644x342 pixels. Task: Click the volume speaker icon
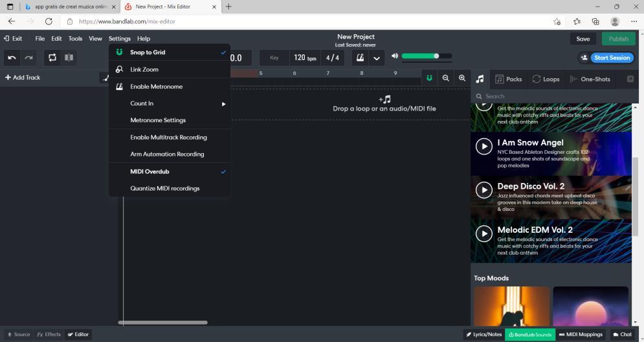395,56
